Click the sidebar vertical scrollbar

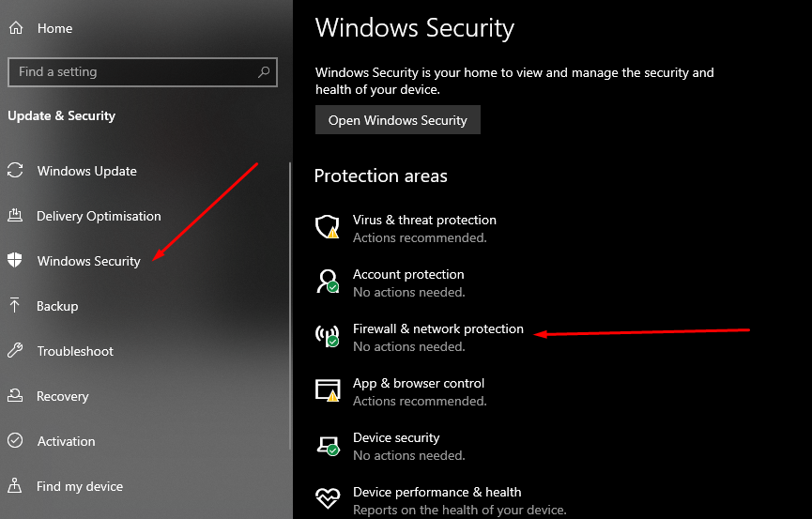[290, 306]
